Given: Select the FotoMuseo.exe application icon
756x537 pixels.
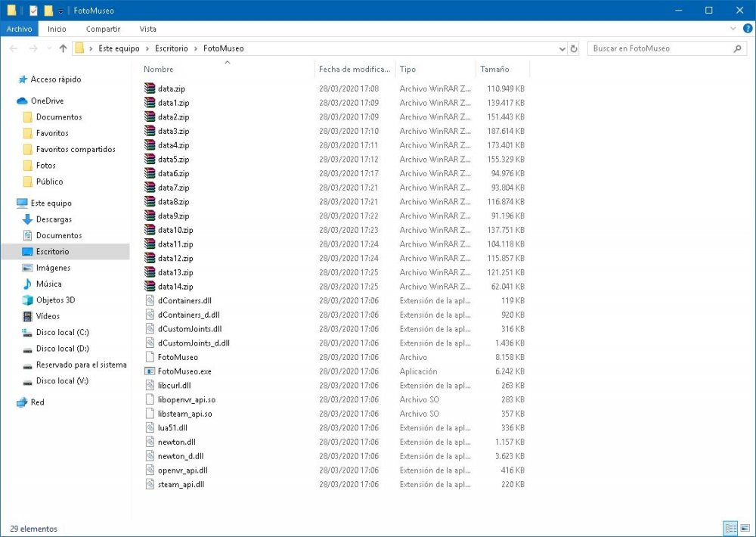Looking at the screenshot, I should click(x=150, y=371).
